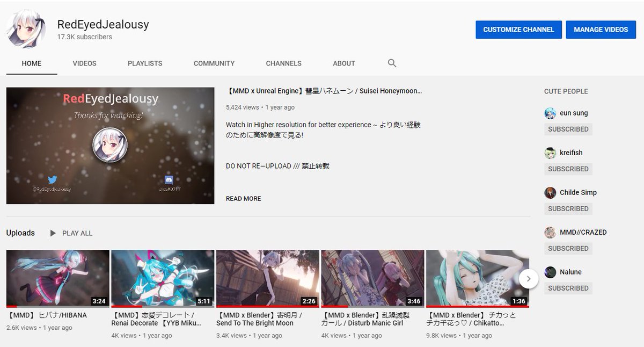644x347 pixels.
Task: Click the 9.8K views text under Chikatto
Action: click(442, 336)
